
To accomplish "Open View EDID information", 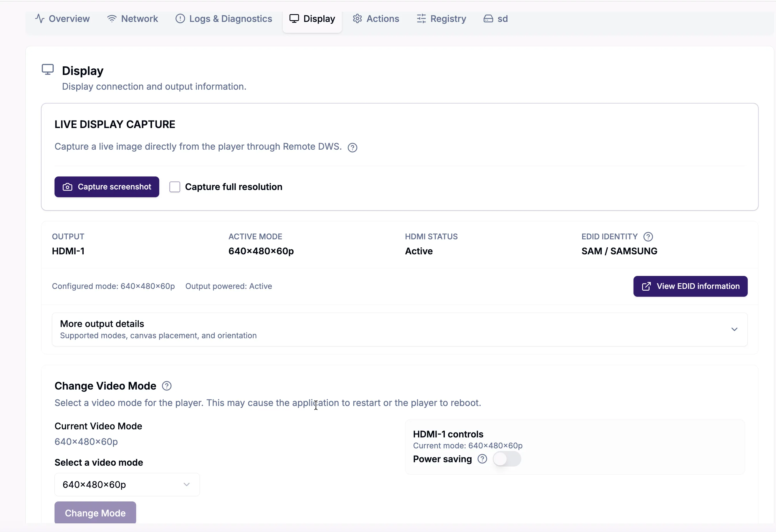I will 690,286.
